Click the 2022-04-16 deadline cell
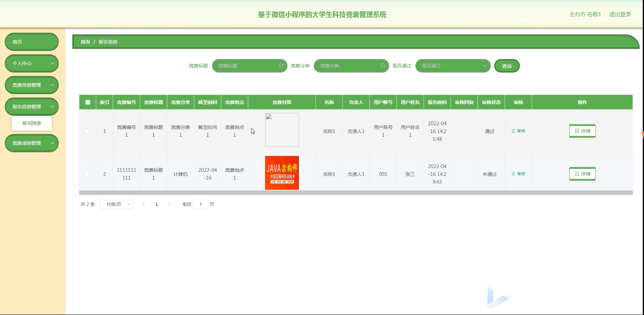The image size is (644, 315). click(x=208, y=174)
